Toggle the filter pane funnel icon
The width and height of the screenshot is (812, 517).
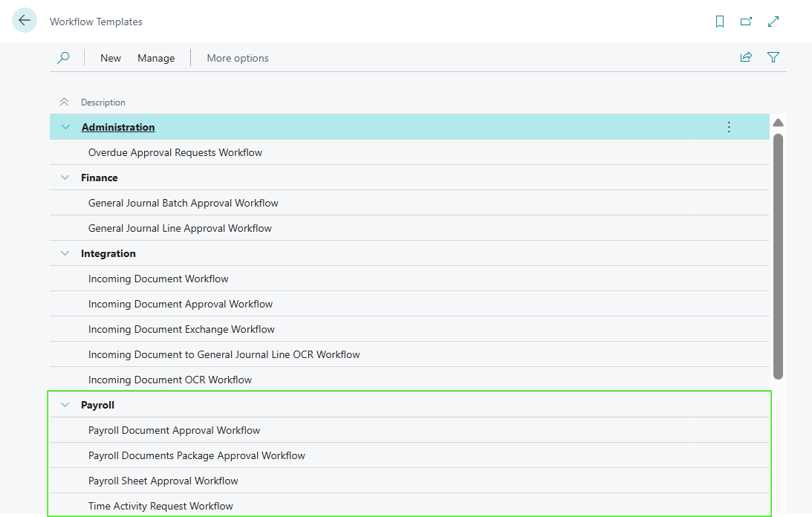tap(773, 57)
